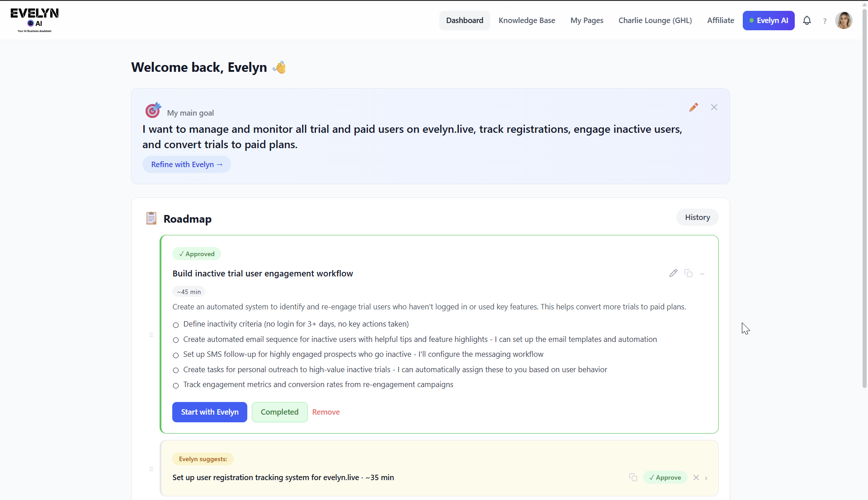Viewport: 868px width, 500px height.
Task: Copy the suggested registration tracking task
Action: click(x=633, y=477)
